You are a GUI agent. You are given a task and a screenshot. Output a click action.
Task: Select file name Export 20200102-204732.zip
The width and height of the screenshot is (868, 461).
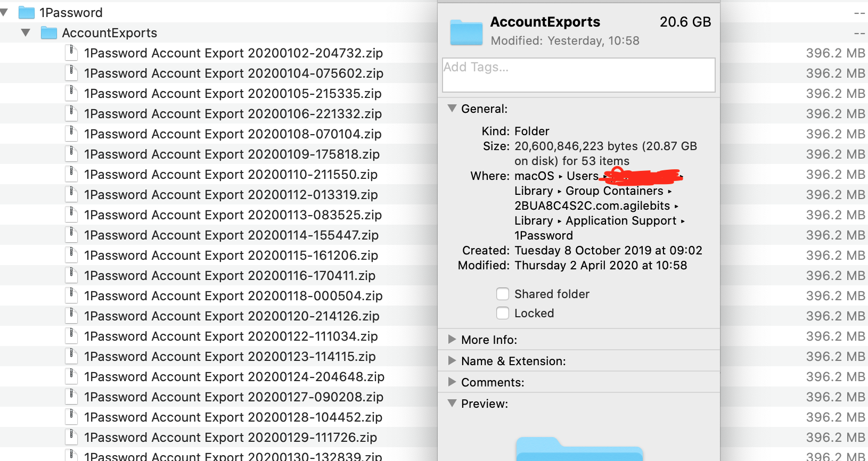234,53
